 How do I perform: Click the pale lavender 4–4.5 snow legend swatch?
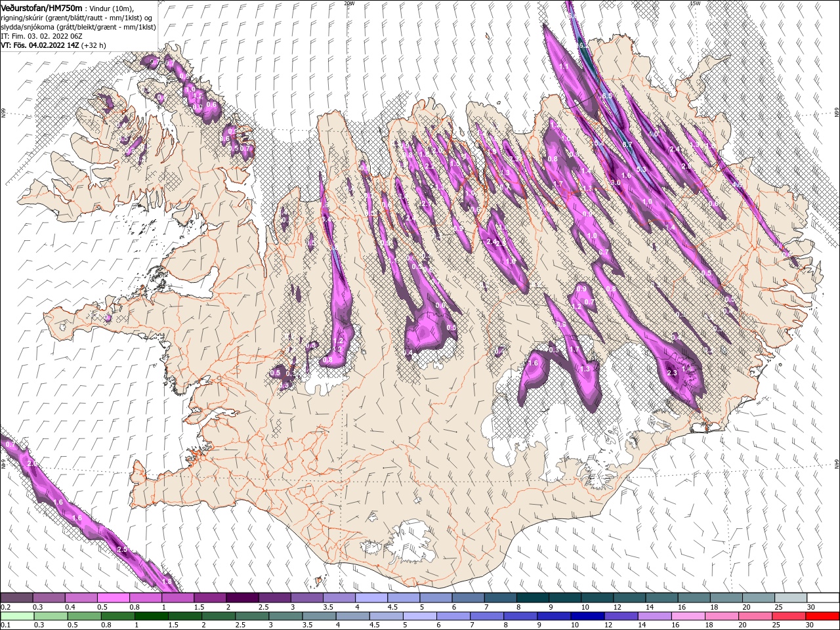(x=371, y=598)
